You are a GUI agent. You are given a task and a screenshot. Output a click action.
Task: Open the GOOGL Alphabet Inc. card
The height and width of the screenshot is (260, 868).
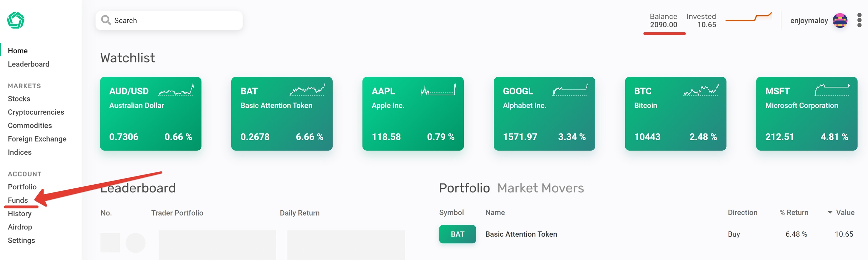coord(544,114)
